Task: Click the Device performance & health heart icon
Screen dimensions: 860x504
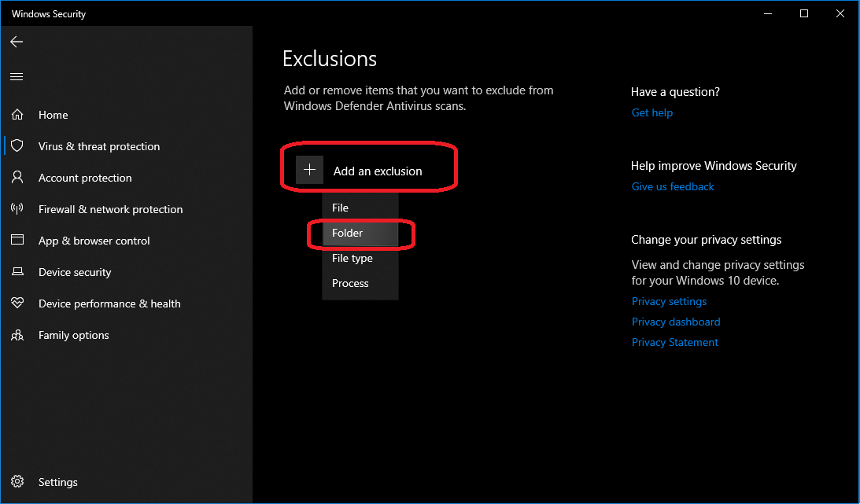Action: click(x=17, y=303)
